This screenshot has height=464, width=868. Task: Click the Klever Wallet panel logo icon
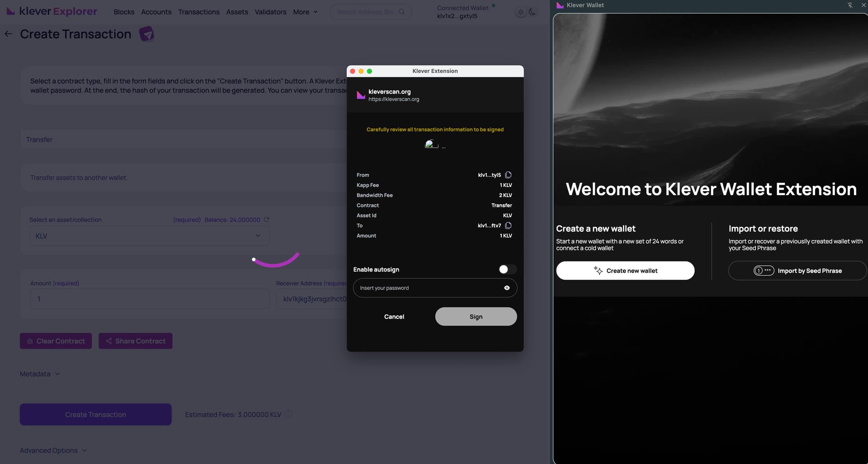[560, 5]
